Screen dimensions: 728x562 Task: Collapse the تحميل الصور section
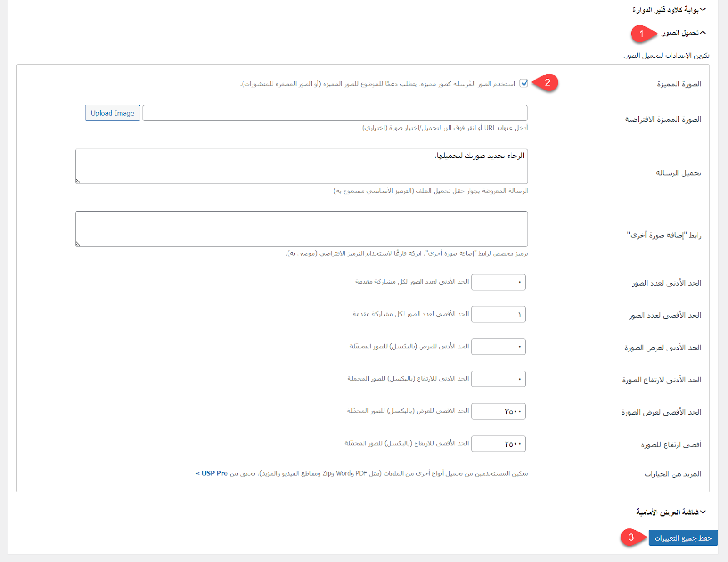coord(703,32)
